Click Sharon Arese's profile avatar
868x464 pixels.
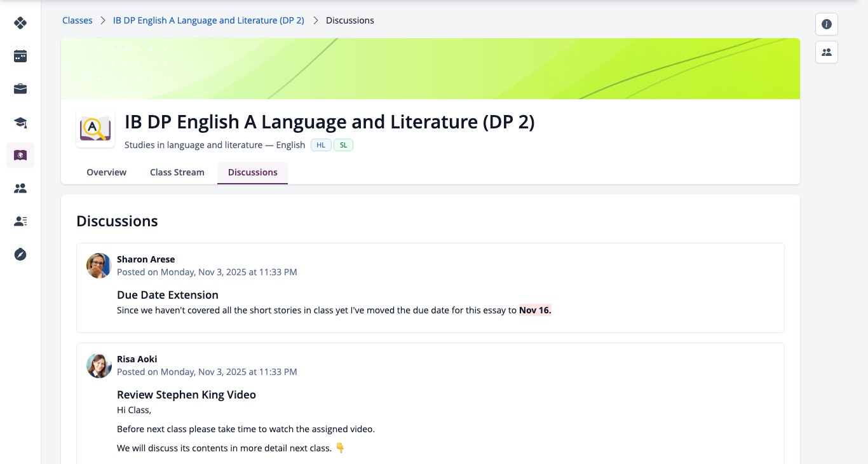pos(99,266)
